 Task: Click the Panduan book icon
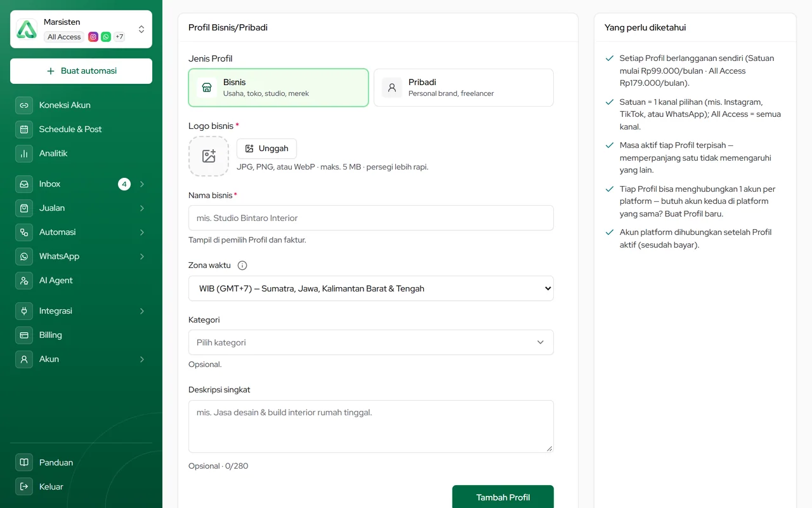[24, 463]
